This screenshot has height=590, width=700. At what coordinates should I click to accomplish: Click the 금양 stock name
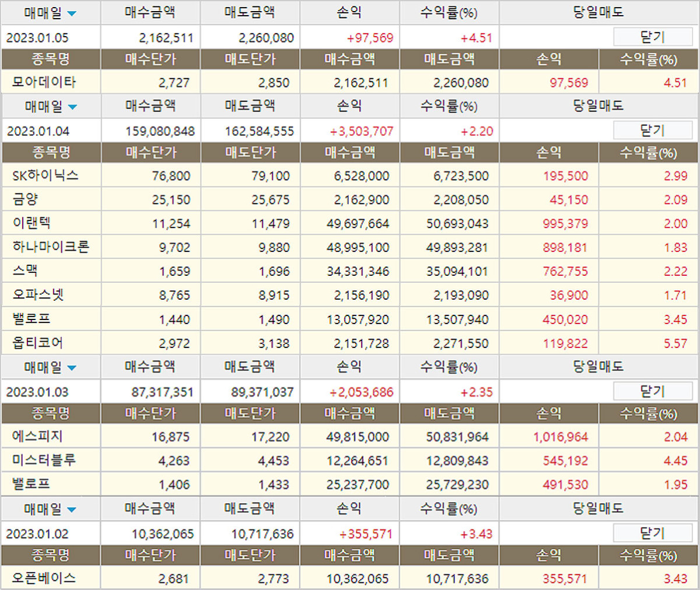[25, 199]
